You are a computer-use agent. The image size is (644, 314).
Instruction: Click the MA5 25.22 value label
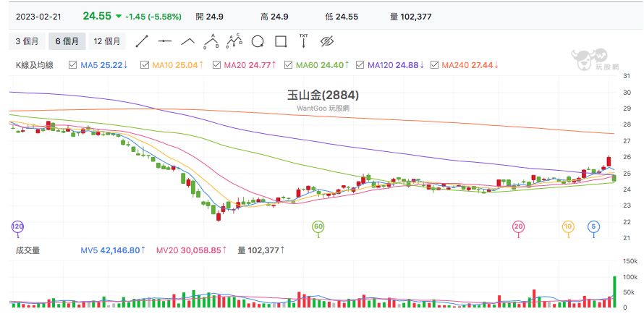(x=104, y=65)
